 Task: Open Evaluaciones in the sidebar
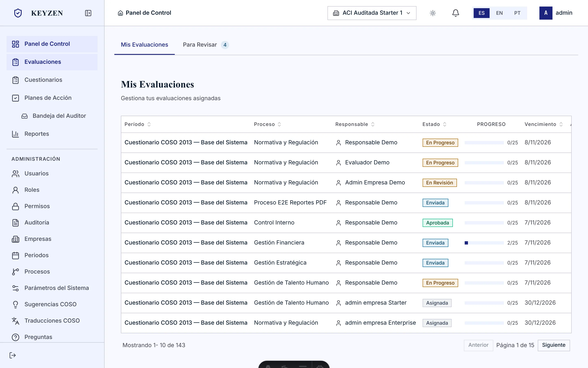click(52, 62)
